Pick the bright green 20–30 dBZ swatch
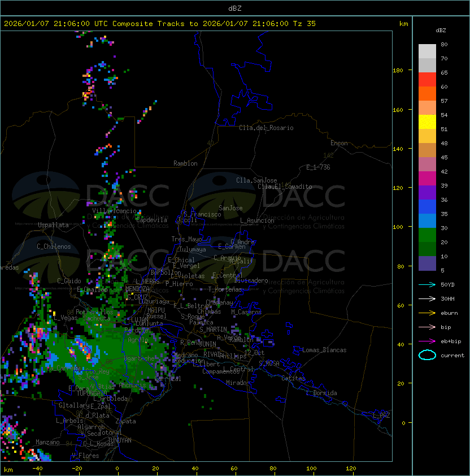This screenshot has width=470, height=476. coord(427,235)
